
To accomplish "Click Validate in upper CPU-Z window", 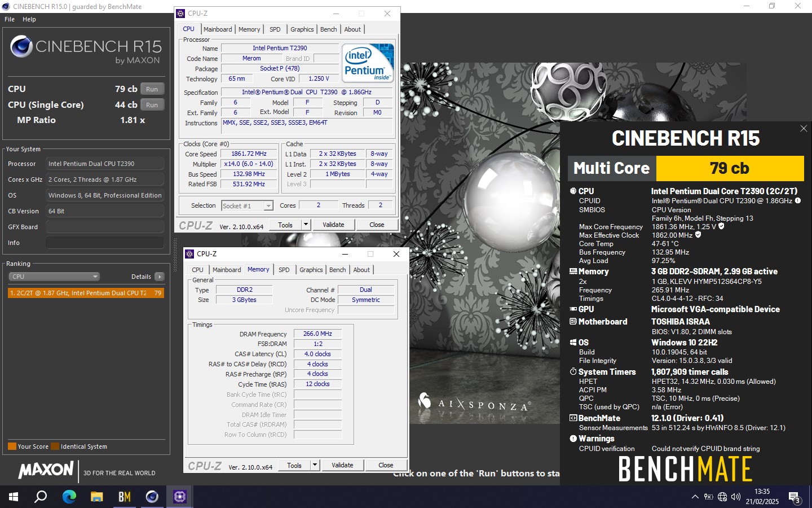I will point(333,225).
